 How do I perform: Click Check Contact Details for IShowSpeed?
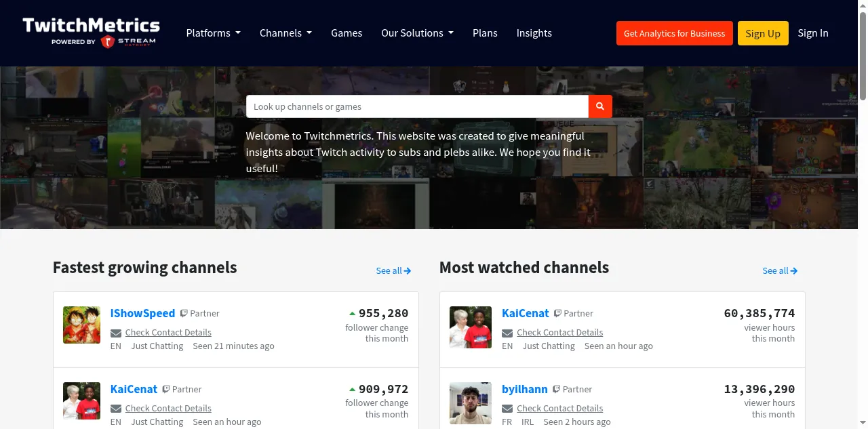(x=168, y=332)
